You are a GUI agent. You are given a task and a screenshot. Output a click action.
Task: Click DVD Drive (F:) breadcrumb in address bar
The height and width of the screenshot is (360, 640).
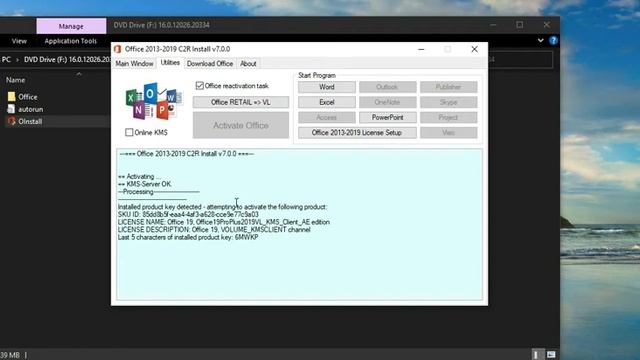pyautogui.click(x=67, y=60)
